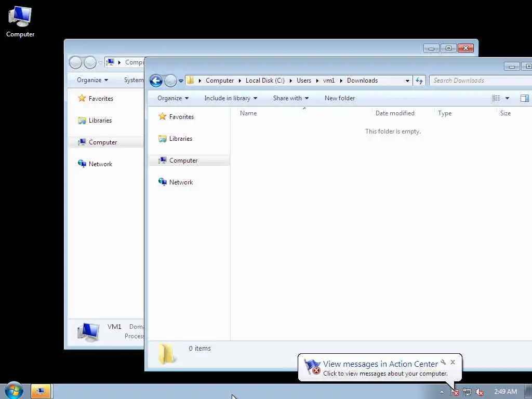Viewport: 532px width, 399px height.
Task: Expand arrow between Computer and Local Disk
Action: [240, 81]
